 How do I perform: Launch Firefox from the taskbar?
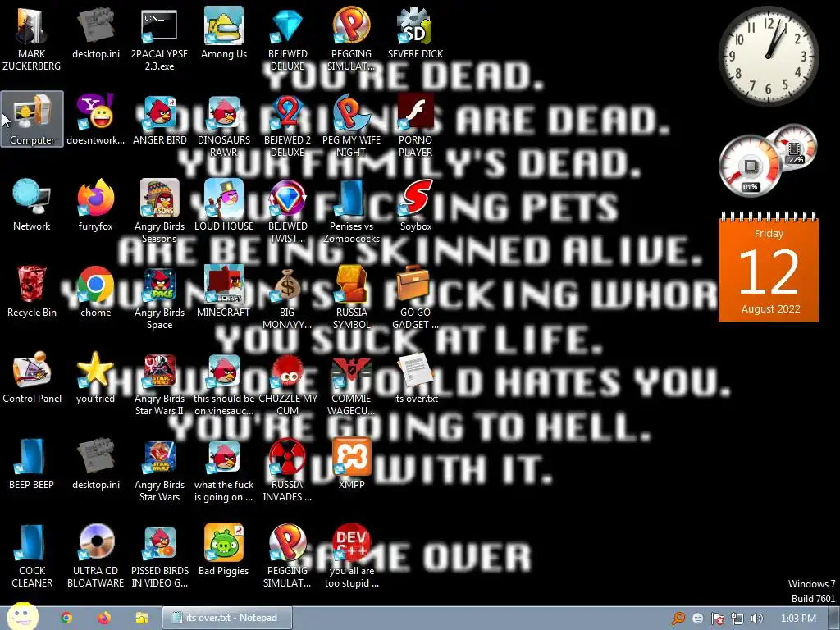pos(104,618)
